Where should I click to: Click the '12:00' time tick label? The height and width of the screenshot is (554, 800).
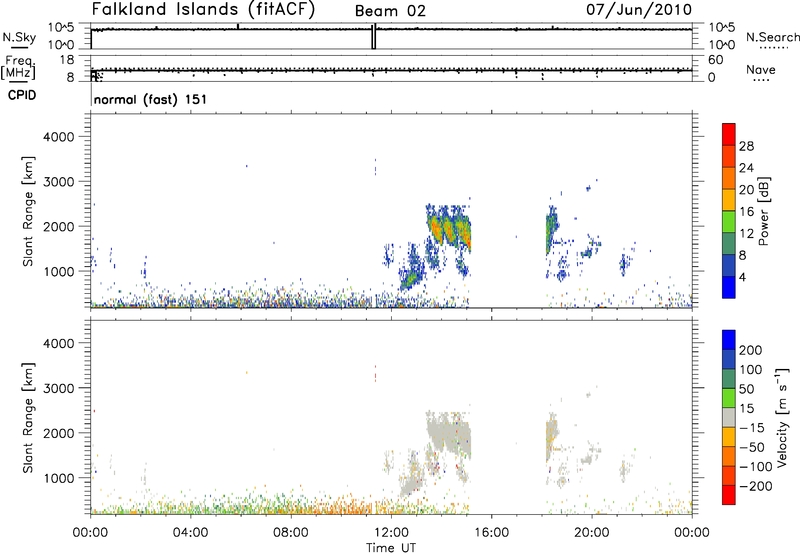click(x=391, y=533)
